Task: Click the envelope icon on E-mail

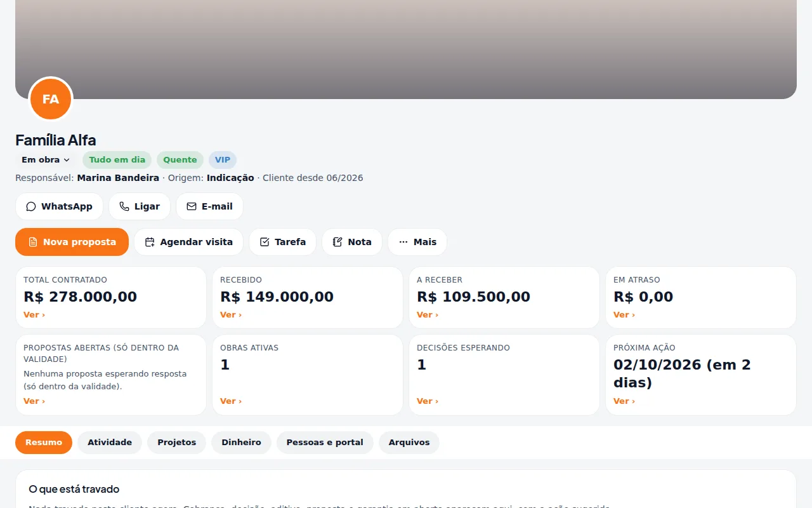Action: coord(192,206)
